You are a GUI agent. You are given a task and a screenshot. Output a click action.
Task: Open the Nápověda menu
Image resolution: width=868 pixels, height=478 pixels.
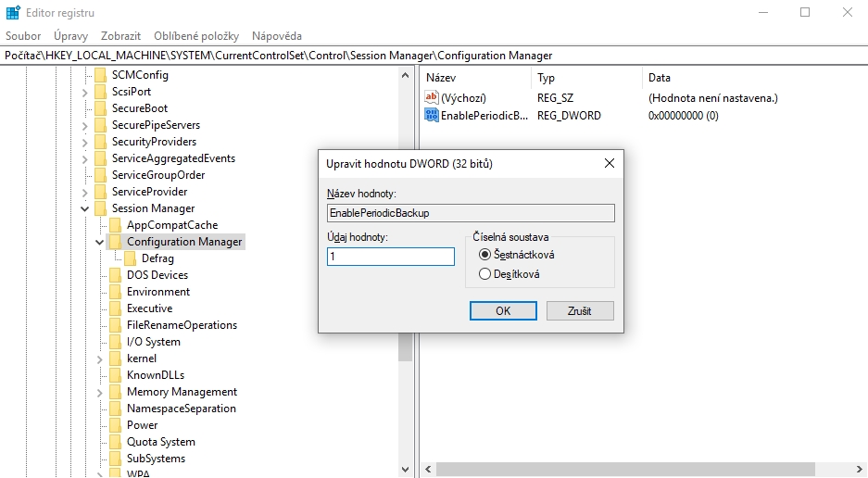click(277, 36)
